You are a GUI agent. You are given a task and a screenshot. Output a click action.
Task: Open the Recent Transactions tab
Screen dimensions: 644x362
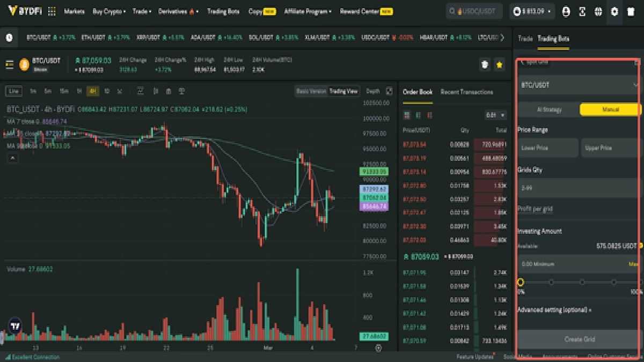click(x=466, y=92)
